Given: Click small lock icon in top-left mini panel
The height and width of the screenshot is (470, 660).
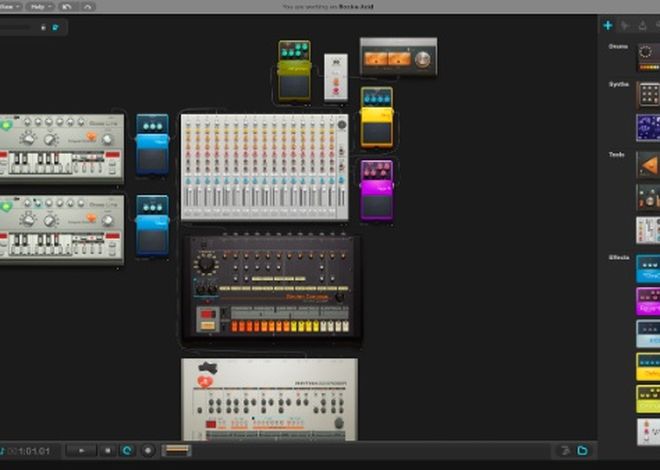Looking at the screenshot, I should (43, 28).
